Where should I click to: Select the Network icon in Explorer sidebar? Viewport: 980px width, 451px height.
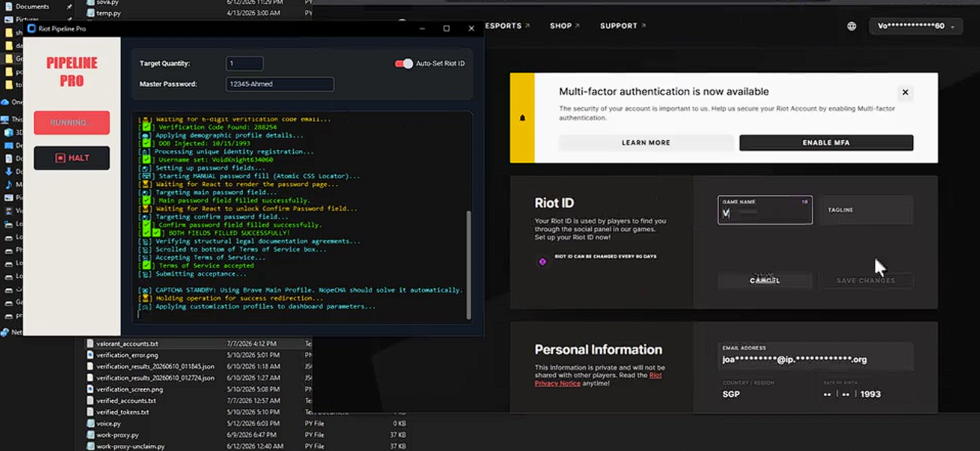coord(5,332)
